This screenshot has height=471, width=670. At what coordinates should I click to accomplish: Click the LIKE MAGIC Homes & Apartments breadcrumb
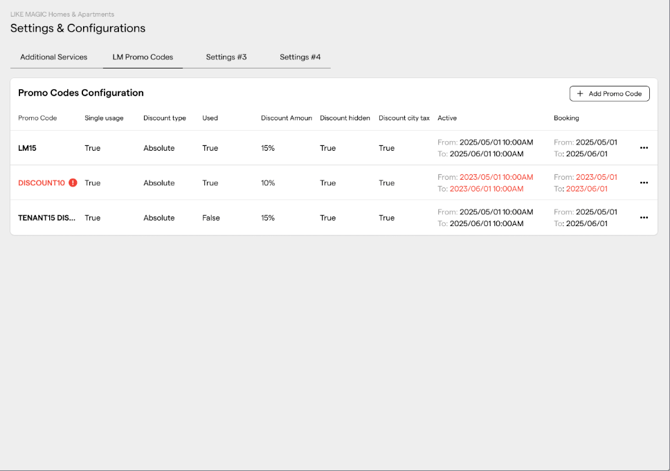point(62,15)
